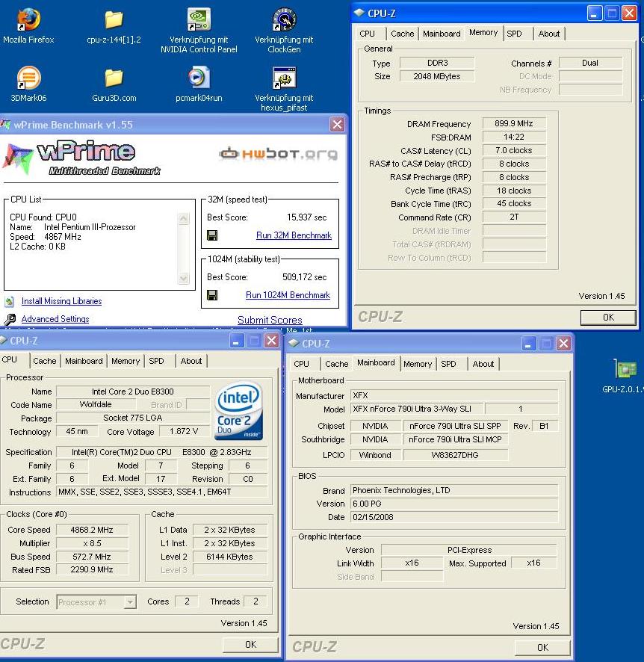644x662 pixels.
Task: Open Install Missing Libraries link
Action: [61, 301]
